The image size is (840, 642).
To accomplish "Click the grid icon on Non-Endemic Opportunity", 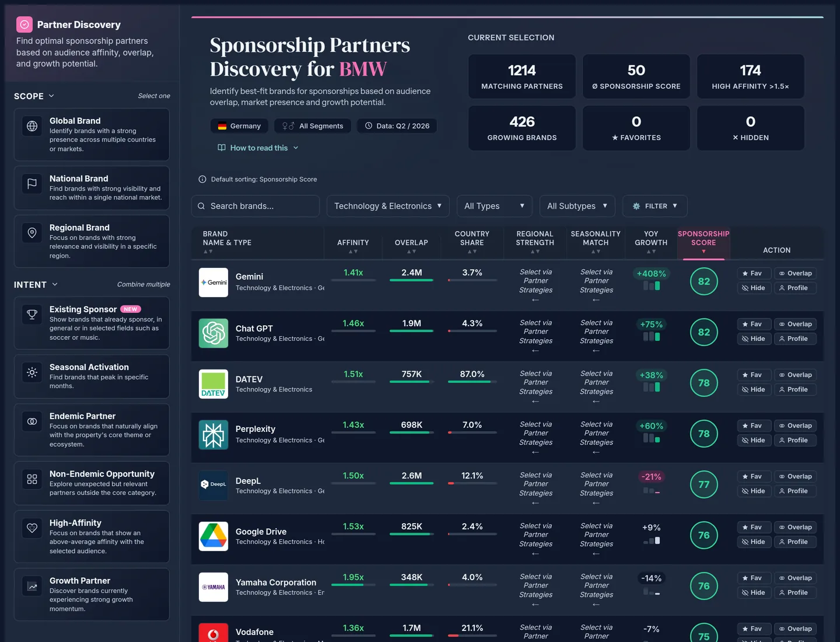I will pos(32,479).
